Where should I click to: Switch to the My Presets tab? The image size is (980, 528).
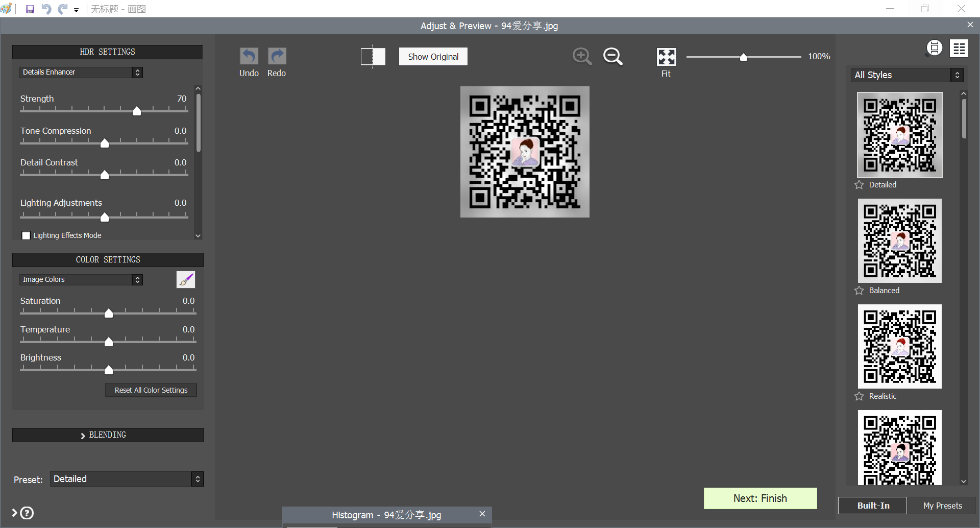(x=942, y=506)
